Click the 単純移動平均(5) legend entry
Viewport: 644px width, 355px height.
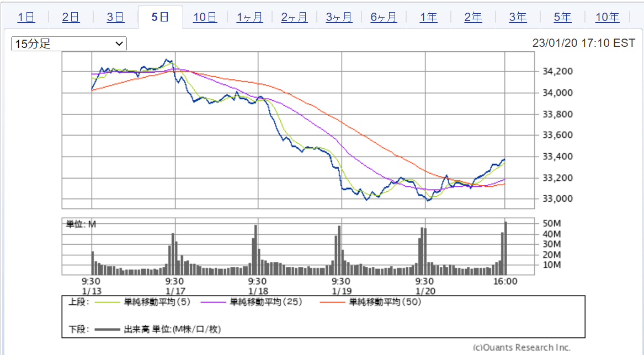point(157,302)
